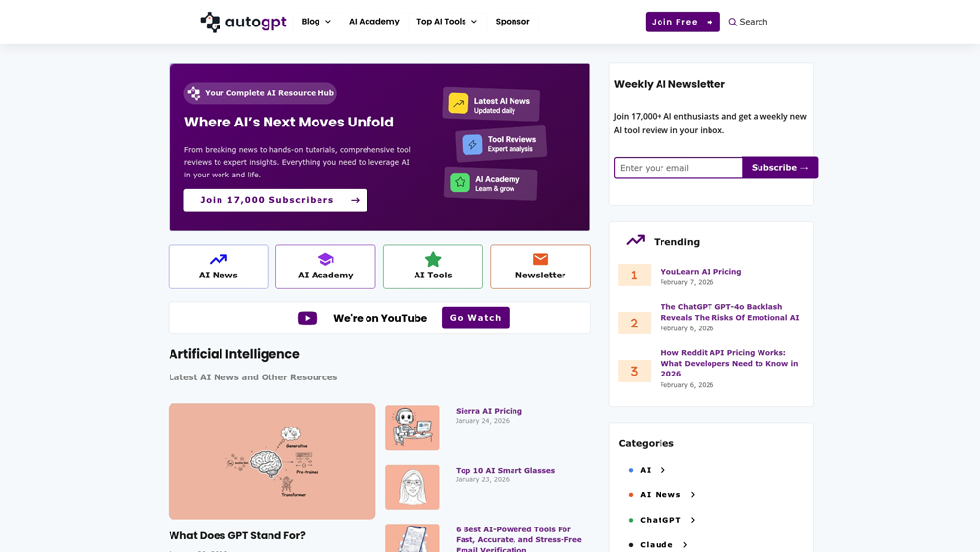Click the AI News category label
The width and height of the screenshot is (980, 552).
point(660,494)
